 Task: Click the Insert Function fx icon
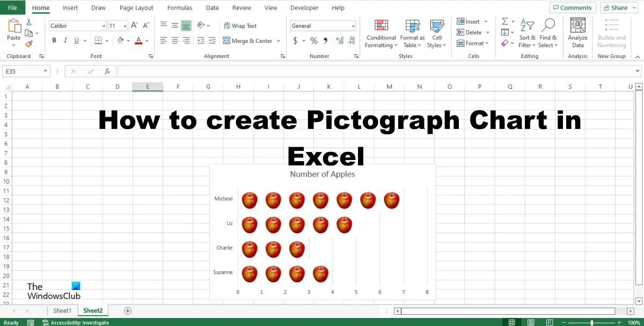tap(107, 71)
